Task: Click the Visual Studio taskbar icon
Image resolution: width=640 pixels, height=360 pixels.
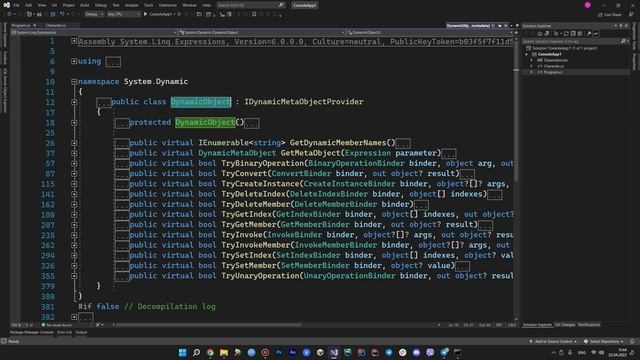Action: [334, 352]
